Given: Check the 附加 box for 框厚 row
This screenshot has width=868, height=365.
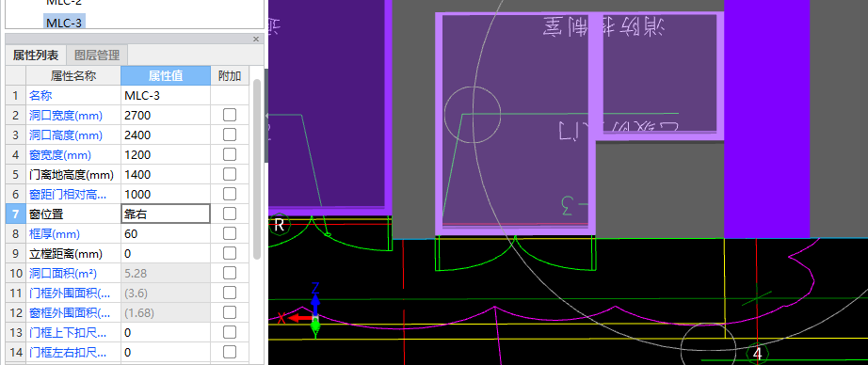Looking at the screenshot, I should [229, 234].
